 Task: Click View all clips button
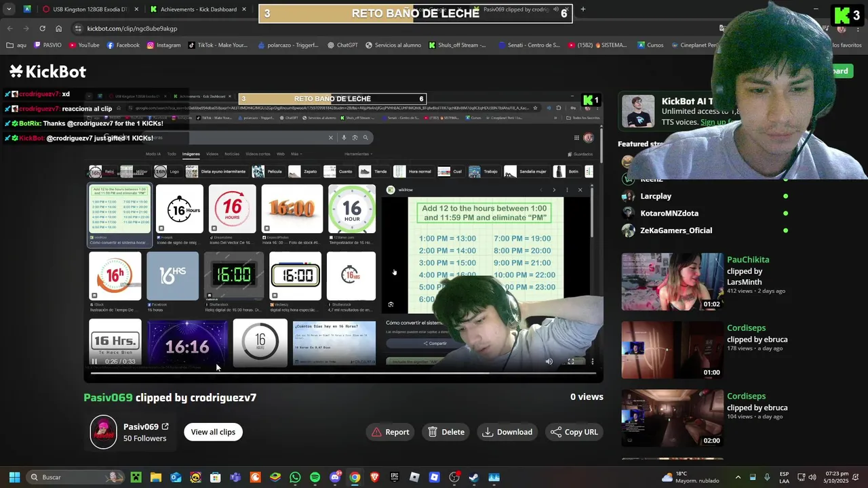tap(213, 432)
